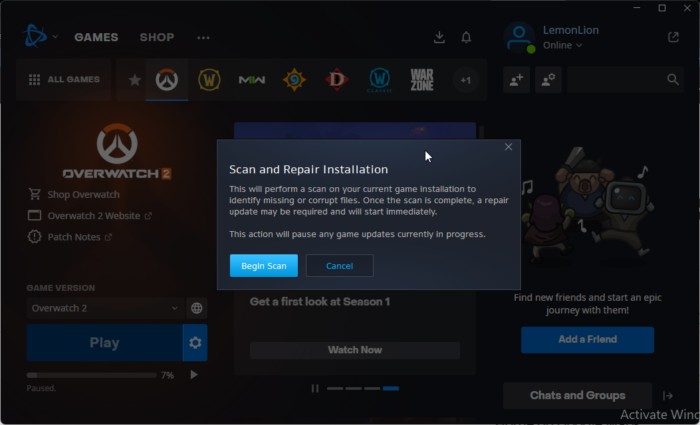The image size is (700, 425).
Task: Select the World of Warcraft icon
Action: 209,80
